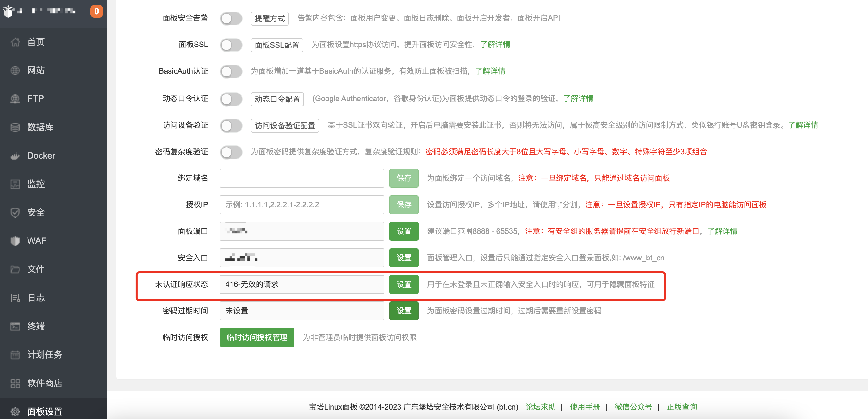Click the gear icon beside 面板设置

pos(15,411)
